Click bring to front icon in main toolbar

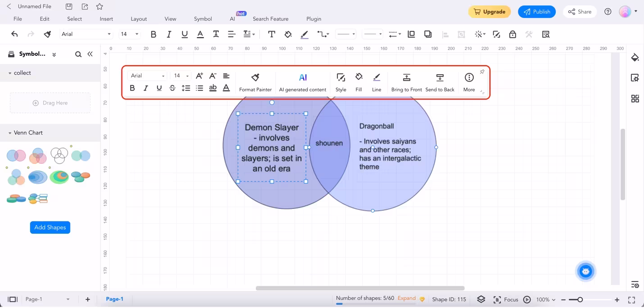pyautogui.click(x=411, y=34)
